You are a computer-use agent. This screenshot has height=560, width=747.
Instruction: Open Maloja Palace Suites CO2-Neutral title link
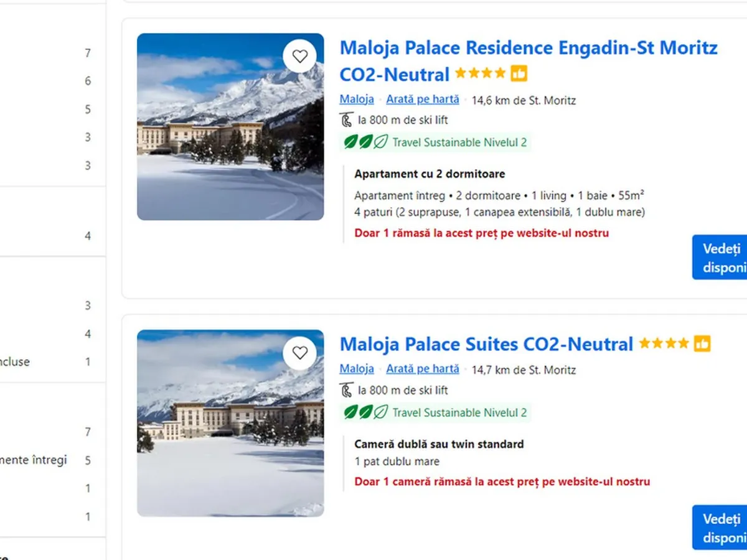click(486, 344)
